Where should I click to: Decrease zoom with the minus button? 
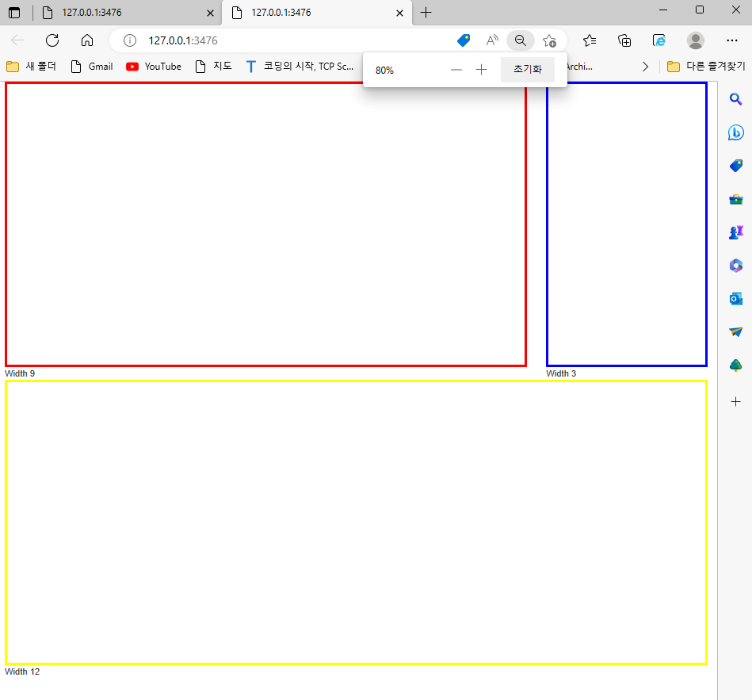(x=456, y=70)
